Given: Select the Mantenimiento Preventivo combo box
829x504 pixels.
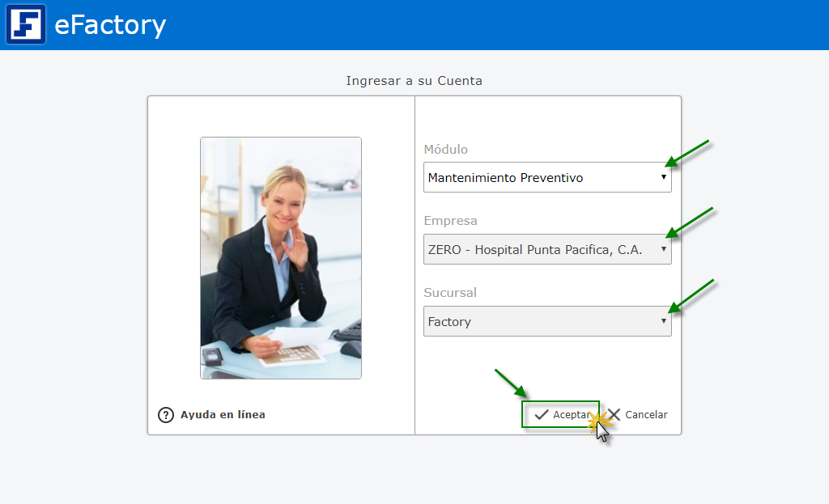Looking at the screenshot, I should (538, 178).
